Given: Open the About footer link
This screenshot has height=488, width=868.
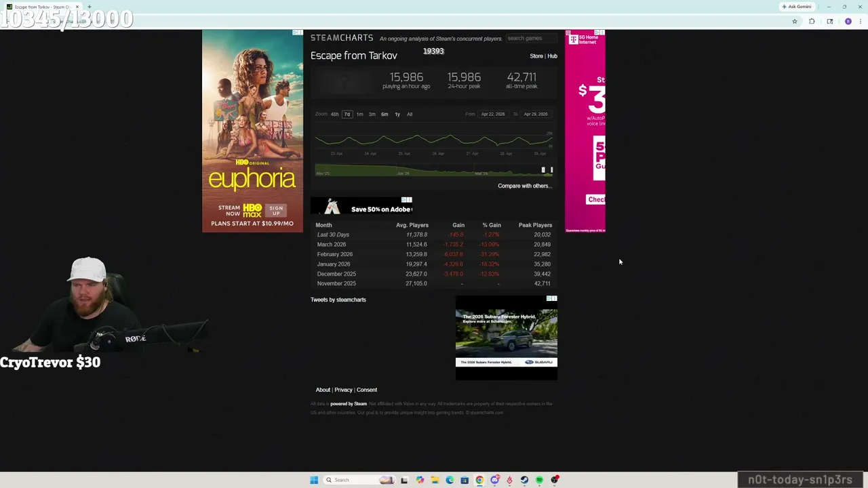Looking at the screenshot, I should 323,390.
